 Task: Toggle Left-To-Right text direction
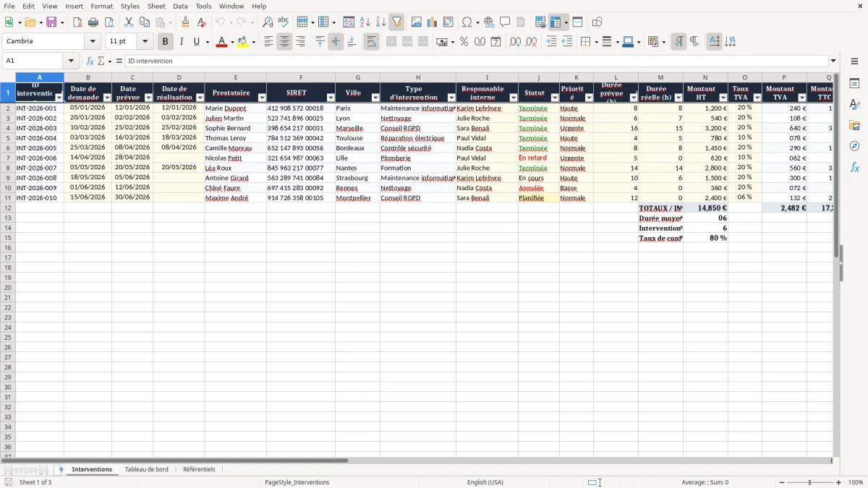678,42
